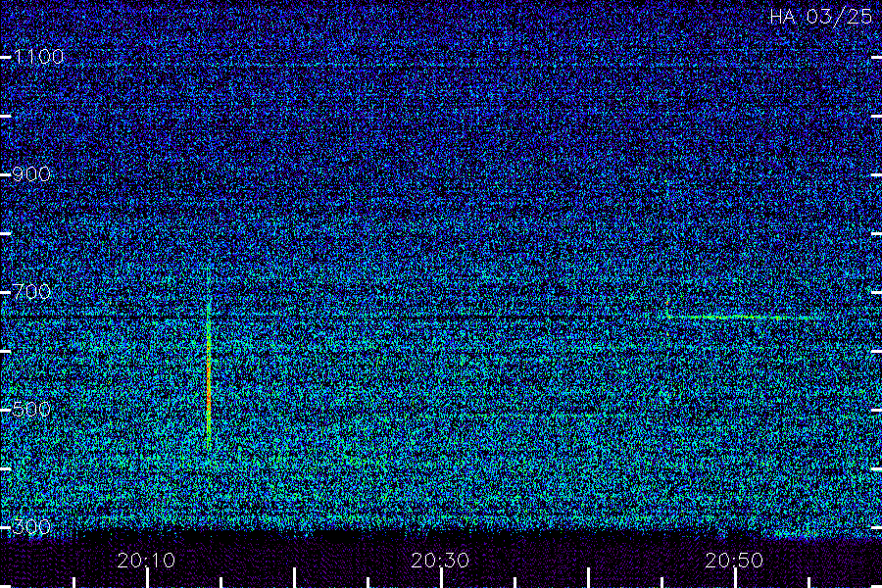This screenshot has height=588, width=882.
Task: Click the HA 03/25 station date label
Action: tap(820, 17)
